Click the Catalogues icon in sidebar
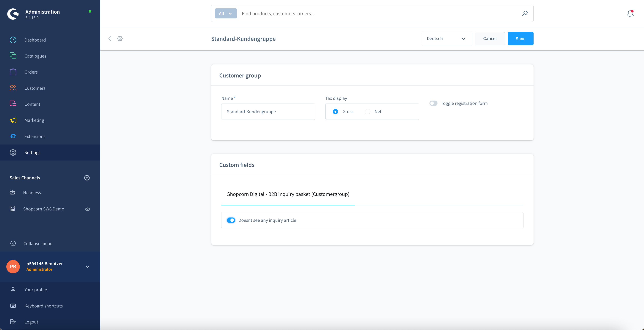 13,55
